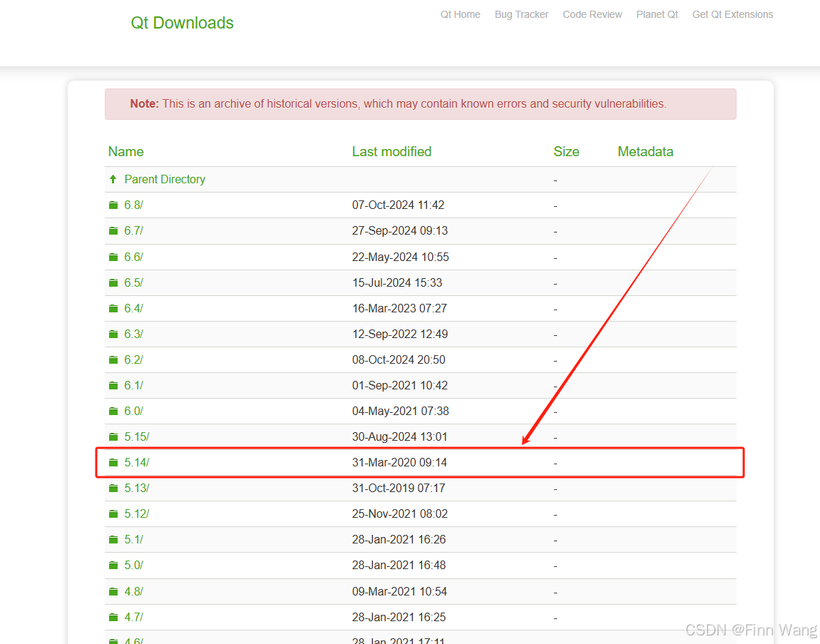
Task: Click the folder icon beside 6.4/
Action: tap(113, 308)
